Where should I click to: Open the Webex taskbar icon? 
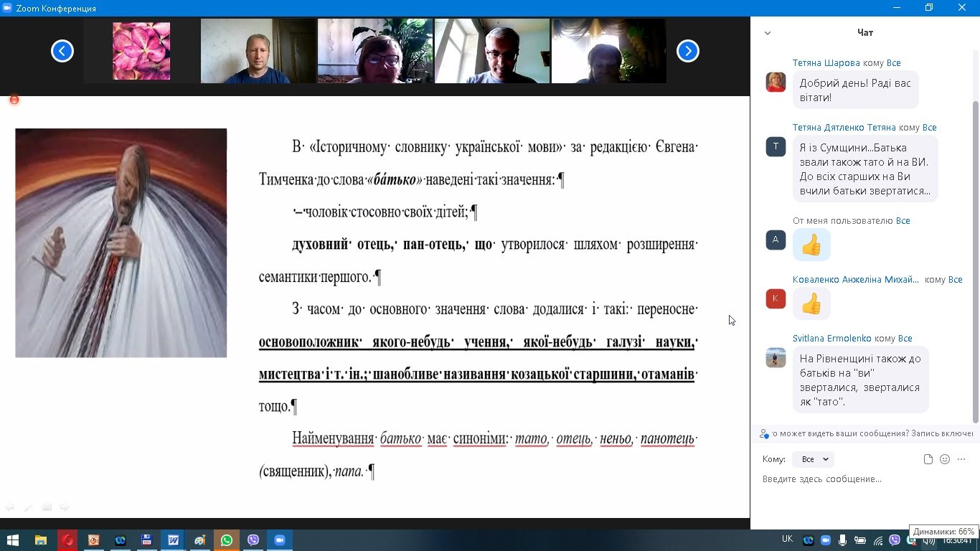[x=120, y=540]
